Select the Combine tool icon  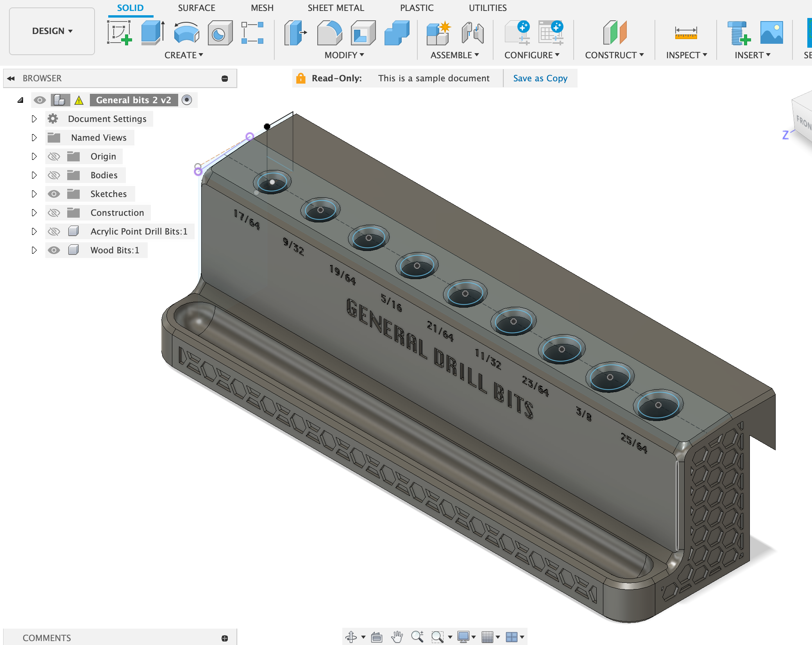(397, 33)
